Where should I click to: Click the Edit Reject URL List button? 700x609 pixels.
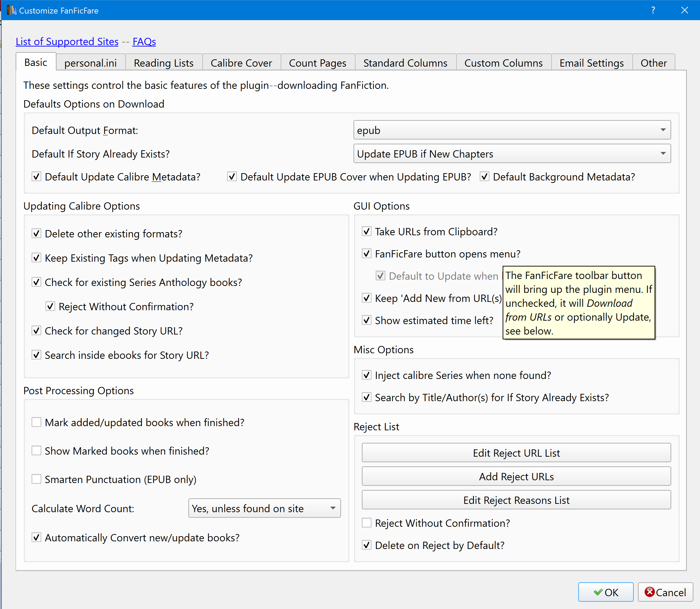[x=516, y=453]
